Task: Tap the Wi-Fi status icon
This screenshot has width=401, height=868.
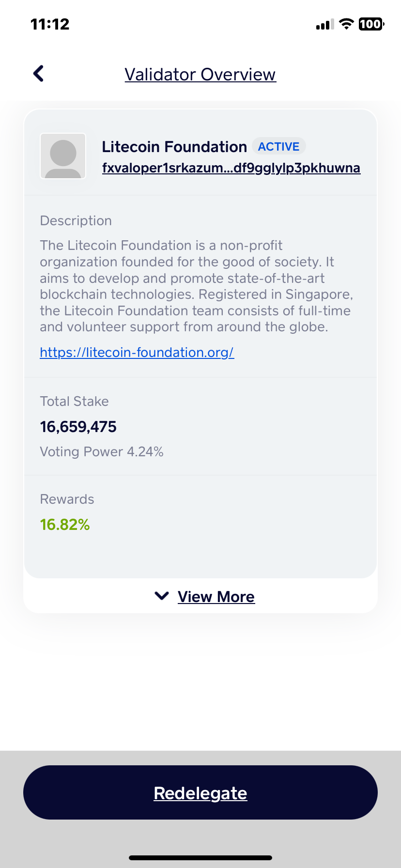Action: [x=346, y=24]
